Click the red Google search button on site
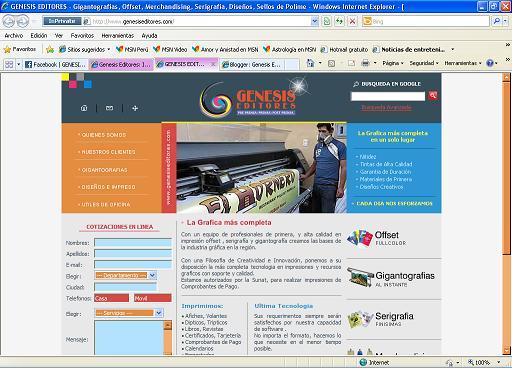The height and width of the screenshot is (368, 512). coord(433,96)
